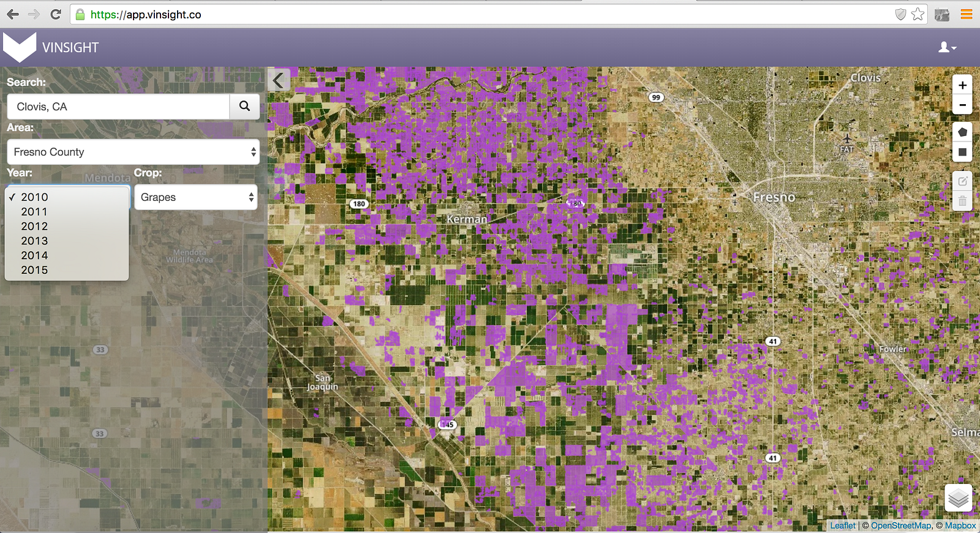Image resolution: width=980 pixels, height=533 pixels.
Task: Click the Kerman town label on map
Action: pos(467,219)
